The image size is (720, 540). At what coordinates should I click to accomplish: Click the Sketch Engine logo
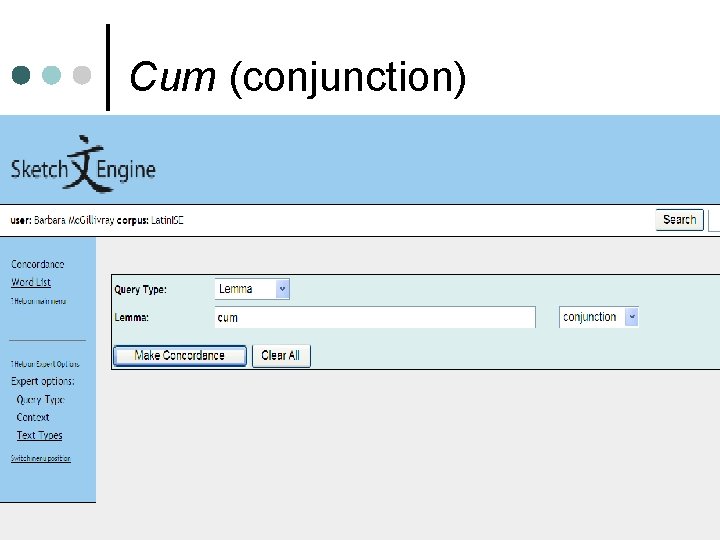(x=83, y=165)
